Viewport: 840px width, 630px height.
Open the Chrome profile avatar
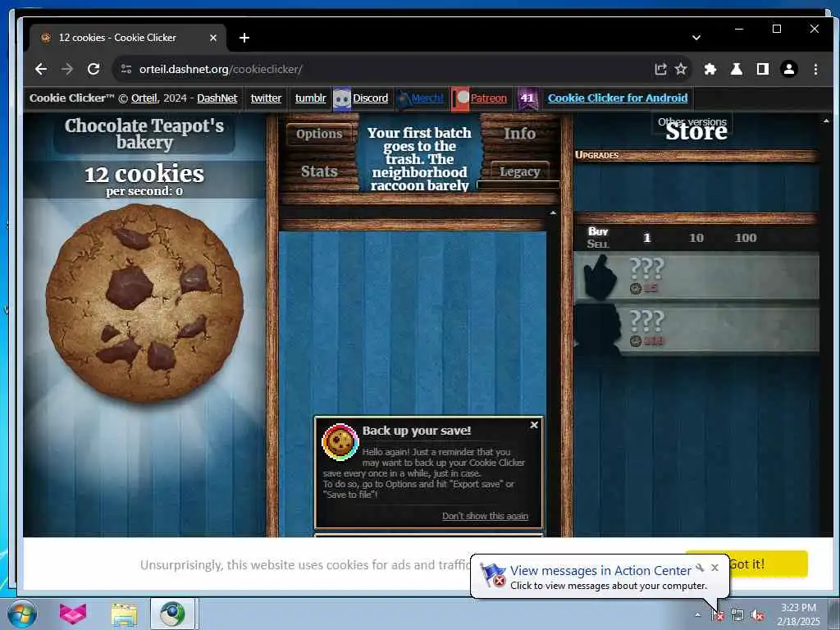(x=789, y=69)
